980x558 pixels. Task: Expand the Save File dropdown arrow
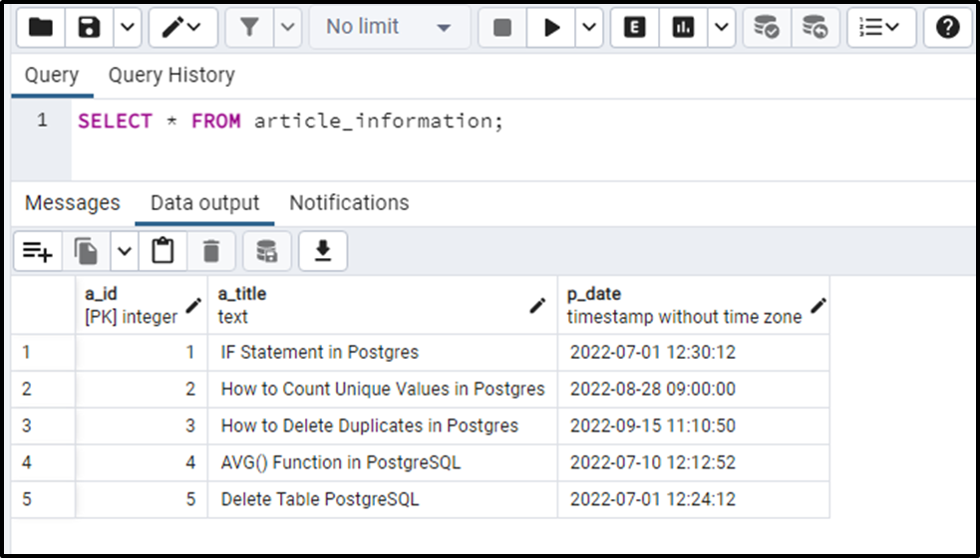(127, 28)
